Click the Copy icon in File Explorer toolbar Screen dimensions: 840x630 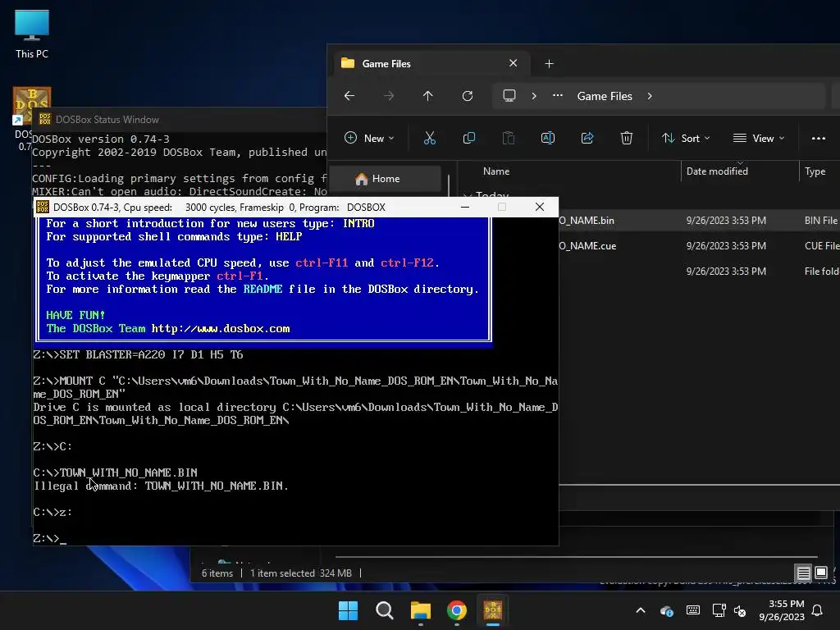tap(468, 138)
